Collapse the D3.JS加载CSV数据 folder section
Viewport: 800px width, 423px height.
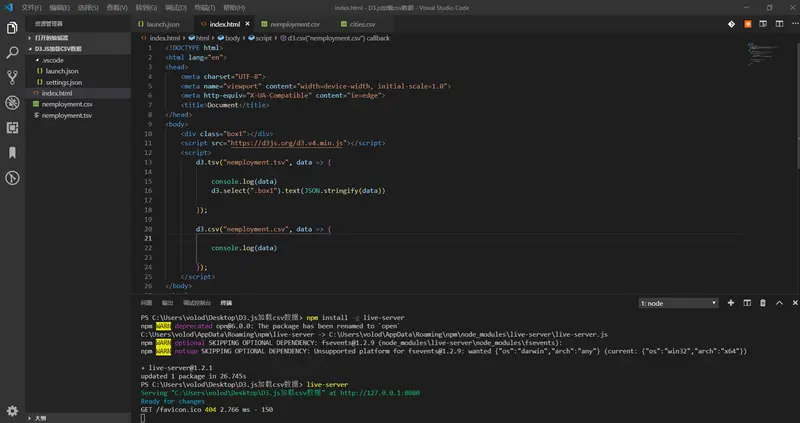(x=78, y=49)
